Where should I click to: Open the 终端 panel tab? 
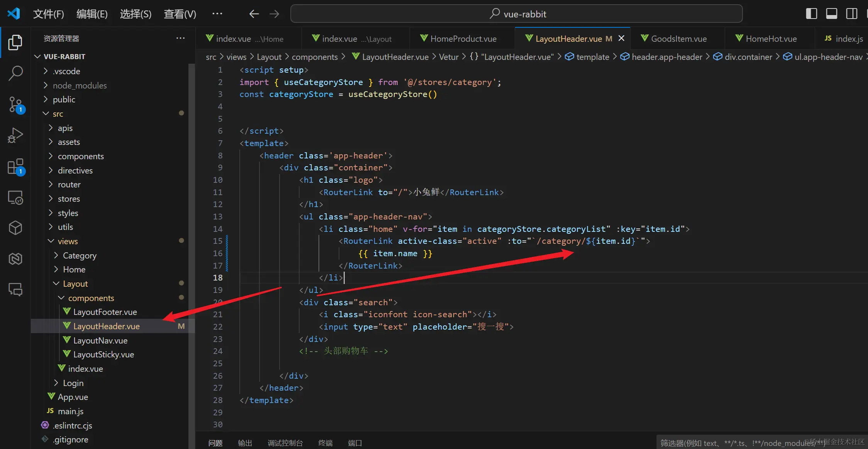[x=325, y=443]
